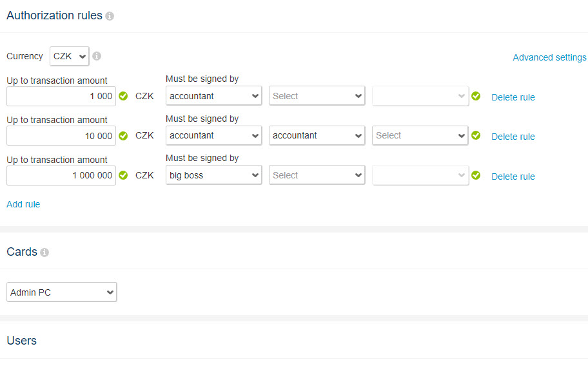
Task: Open first rule's second signer Select dropdown
Action: pos(317,96)
